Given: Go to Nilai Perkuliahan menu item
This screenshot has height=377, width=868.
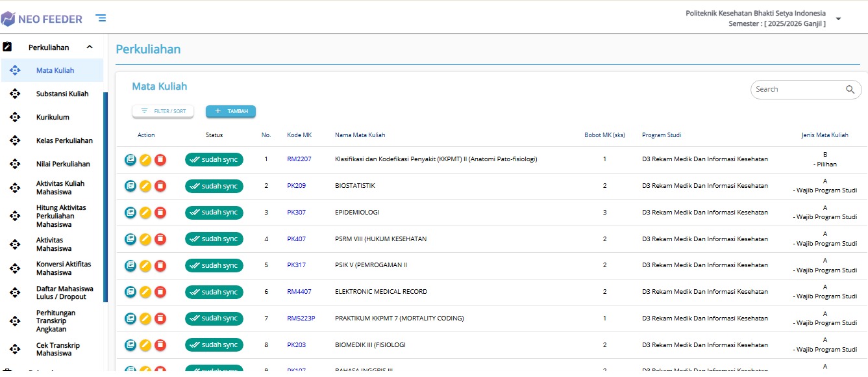Looking at the screenshot, I should pos(63,164).
